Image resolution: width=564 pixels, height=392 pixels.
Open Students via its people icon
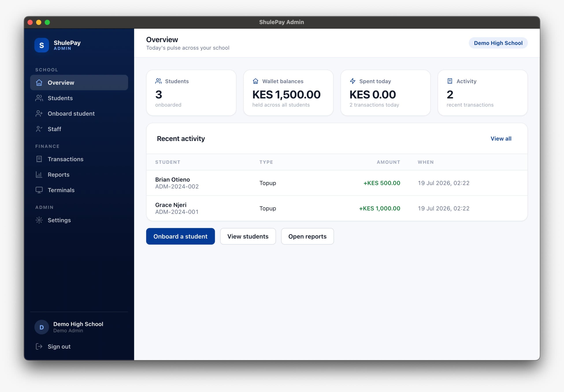tap(39, 98)
